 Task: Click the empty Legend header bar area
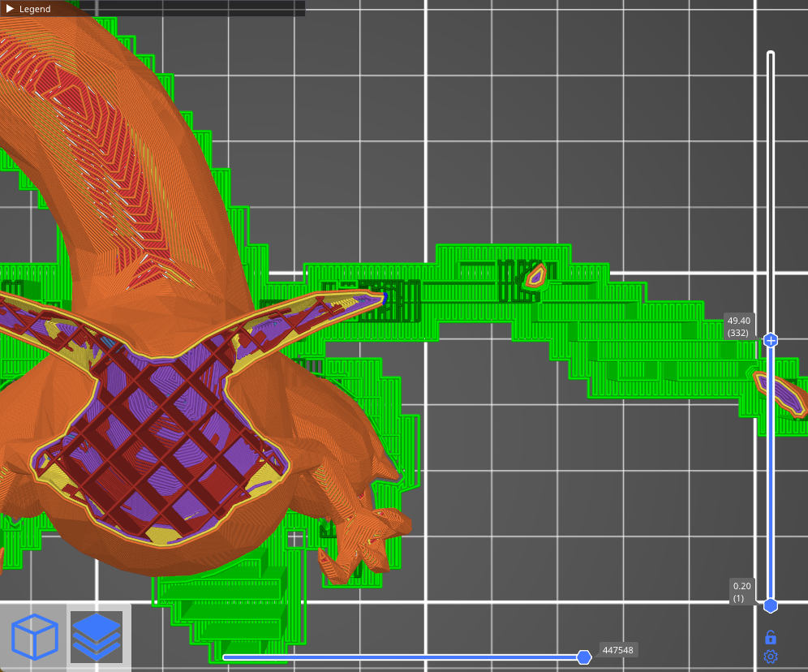point(178,9)
